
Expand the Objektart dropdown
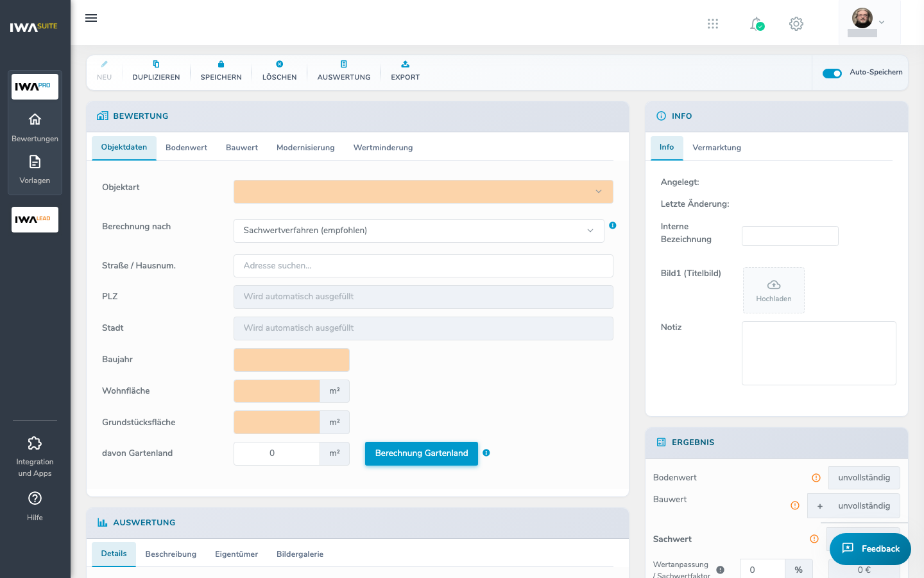tap(424, 191)
